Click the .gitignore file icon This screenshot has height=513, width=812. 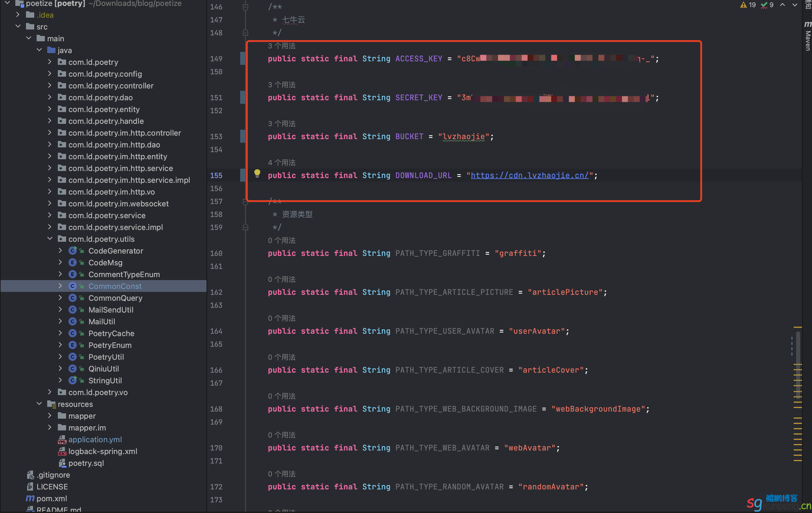click(x=30, y=475)
